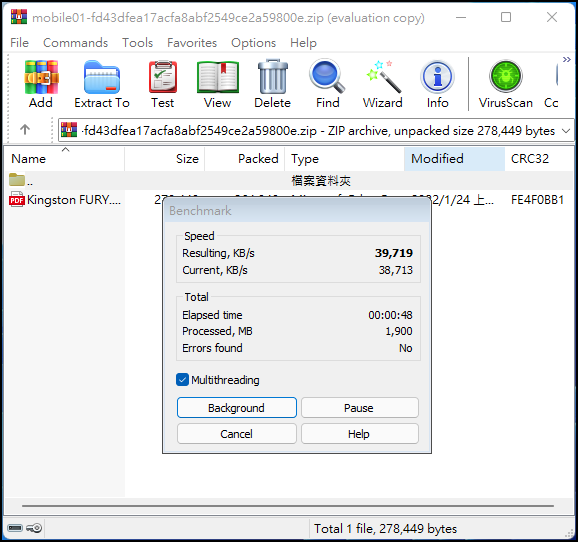Viewport: 578px width, 542px height.
Task: Click the archive icon in address bar
Action: pos(69,130)
